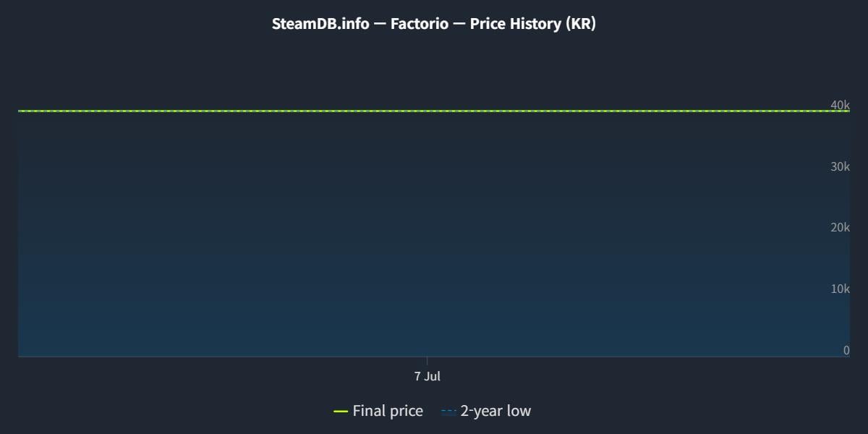
Task: Click the 0 y-axis label
Action: coord(846,350)
